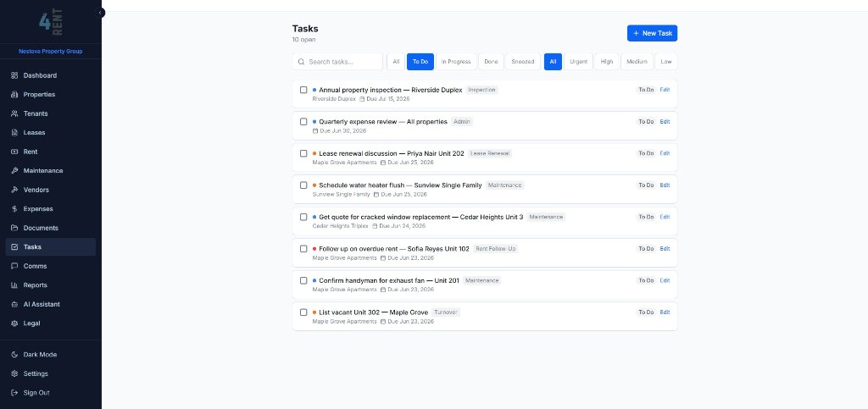The width and height of the screenshot is (868, 409).
Task: Edit the Follow up on overdue rent task
Action: tap(665, 249)
